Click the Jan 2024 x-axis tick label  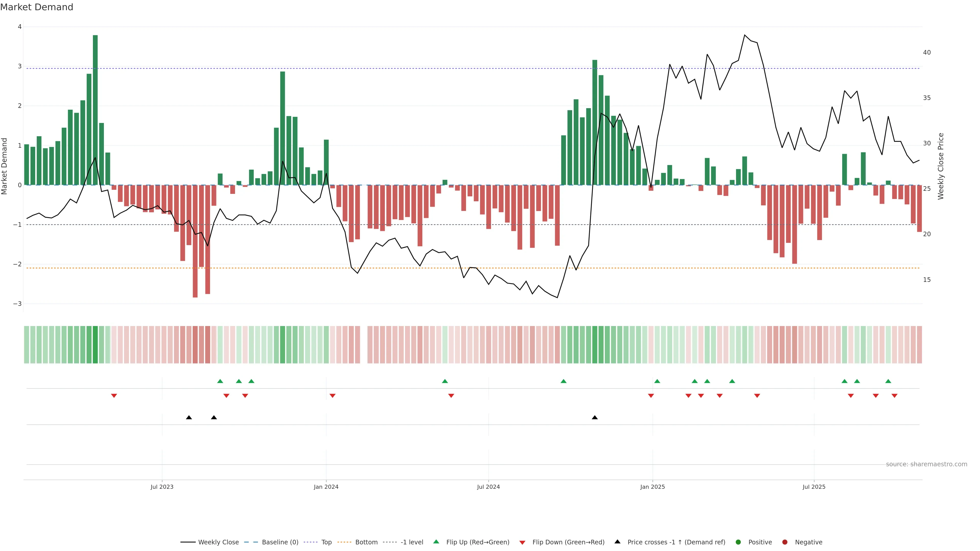pyautogui.click(x=326, y=487)
